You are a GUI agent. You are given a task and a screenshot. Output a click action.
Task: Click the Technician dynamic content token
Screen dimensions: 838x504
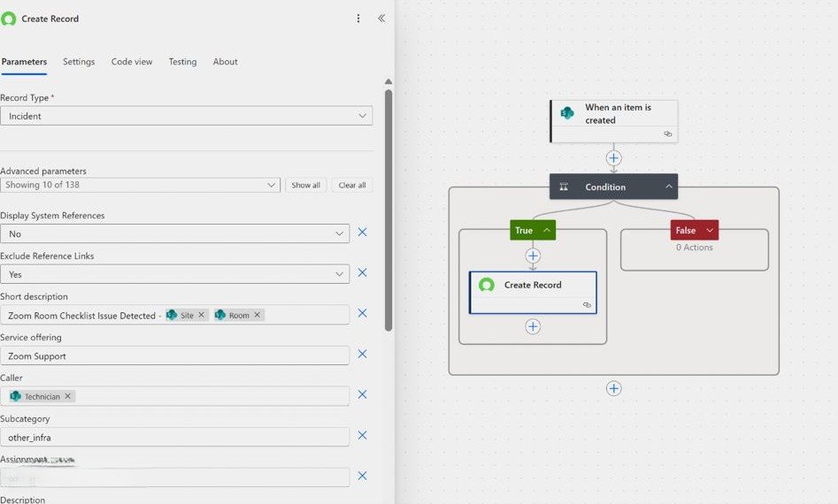tap(42, 396)
